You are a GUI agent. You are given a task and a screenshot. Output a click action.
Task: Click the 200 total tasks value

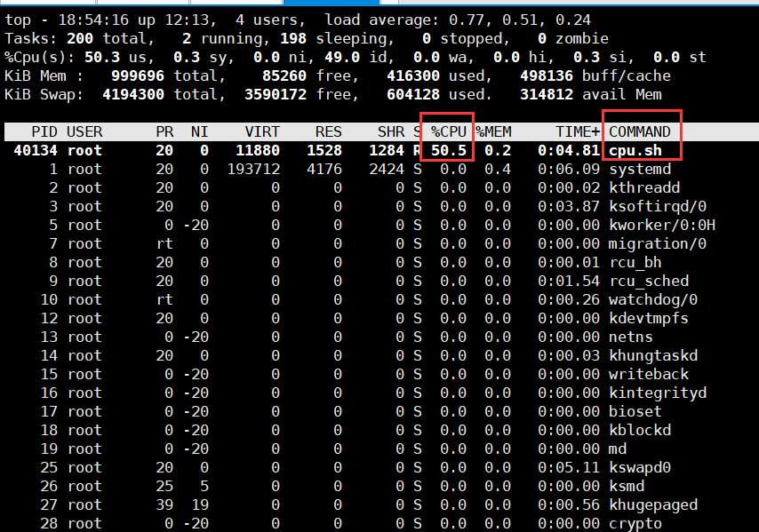coord(80,38)
